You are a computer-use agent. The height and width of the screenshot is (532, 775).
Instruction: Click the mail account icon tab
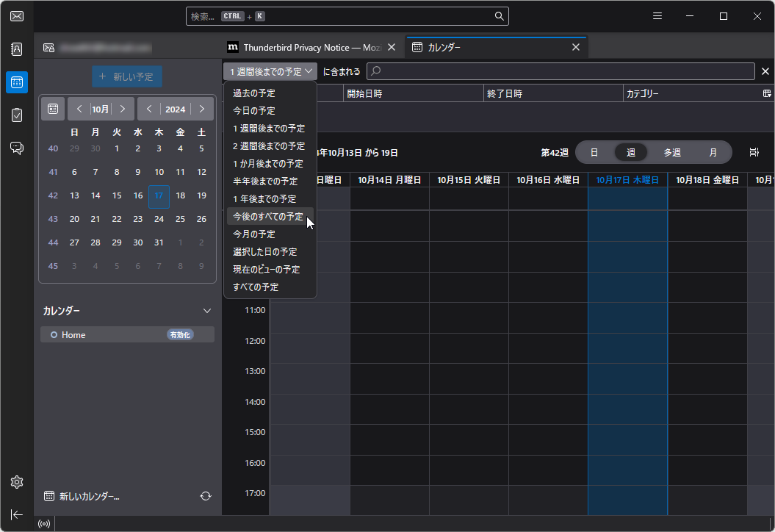[x=48, y=48]
